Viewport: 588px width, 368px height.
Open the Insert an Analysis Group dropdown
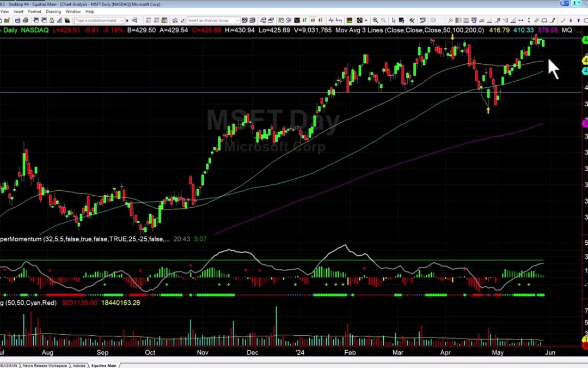coord(237,21)
